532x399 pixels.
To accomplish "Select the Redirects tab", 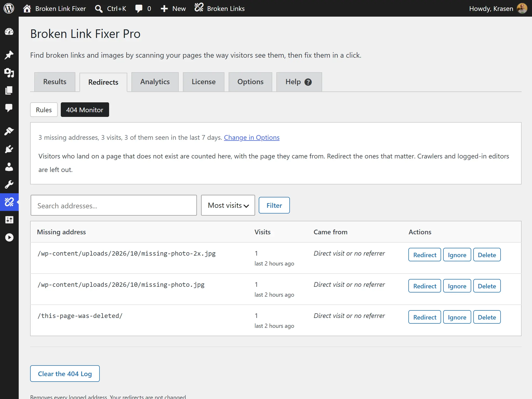I will [103, 82].
